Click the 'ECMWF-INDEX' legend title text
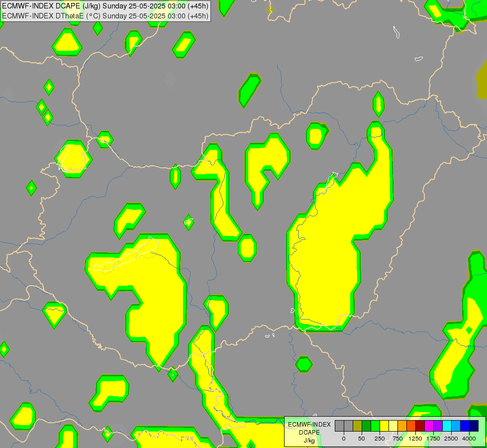Viewport: 487px width, 448px height. coord(309,425)
